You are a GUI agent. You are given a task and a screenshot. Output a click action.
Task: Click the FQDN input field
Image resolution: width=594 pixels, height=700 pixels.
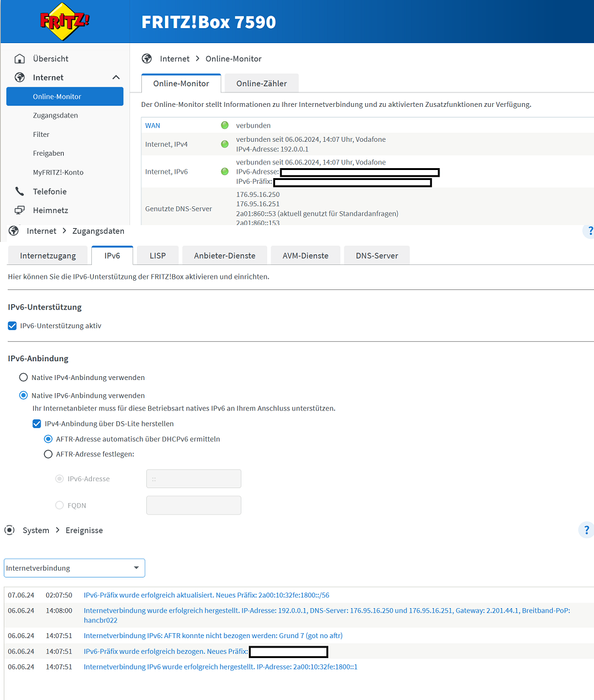click(194, 505)
